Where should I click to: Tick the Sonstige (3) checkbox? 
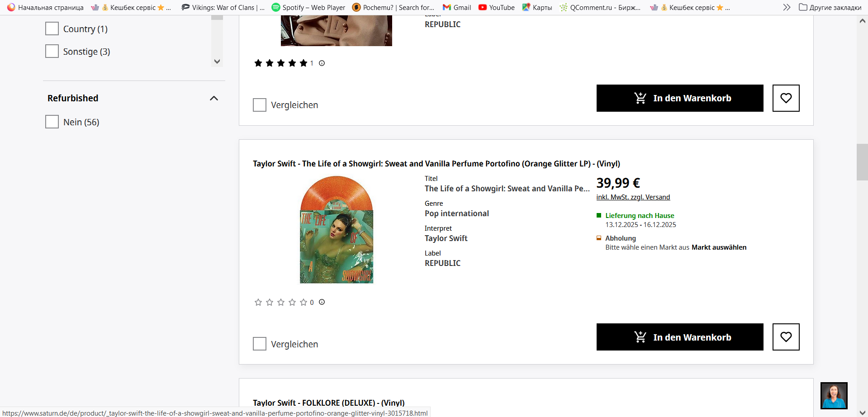[x=52, y=51]
